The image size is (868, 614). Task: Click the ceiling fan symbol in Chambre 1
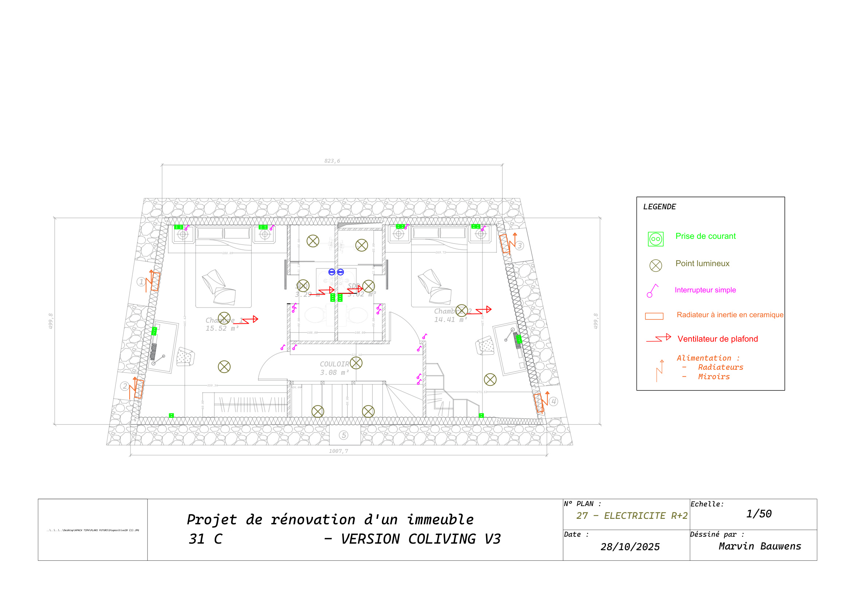250,320
